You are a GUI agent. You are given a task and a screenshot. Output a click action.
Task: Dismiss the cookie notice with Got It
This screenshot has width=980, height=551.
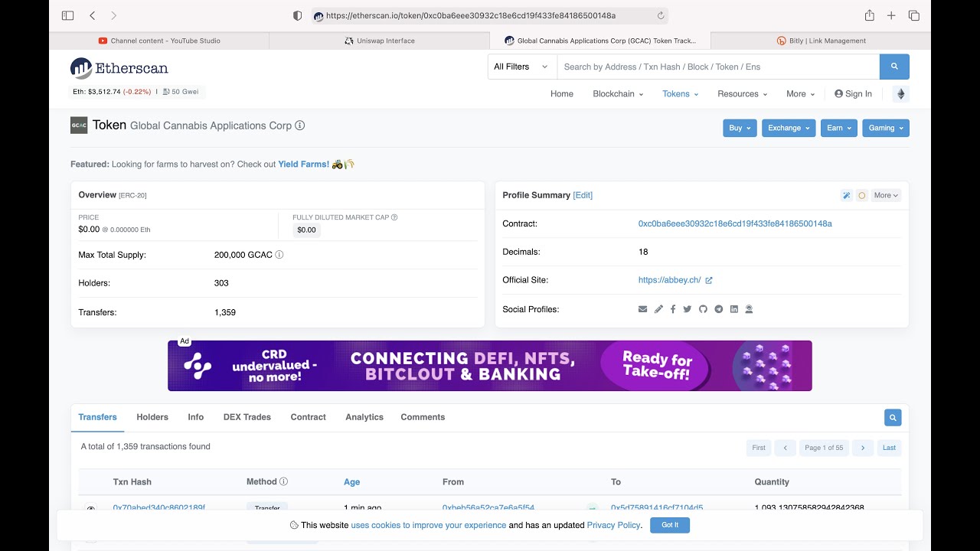click(670, 525)
